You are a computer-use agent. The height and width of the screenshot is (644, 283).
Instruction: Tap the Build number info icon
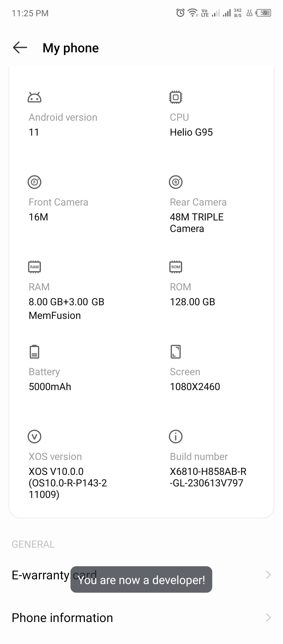tap(176, 436)
